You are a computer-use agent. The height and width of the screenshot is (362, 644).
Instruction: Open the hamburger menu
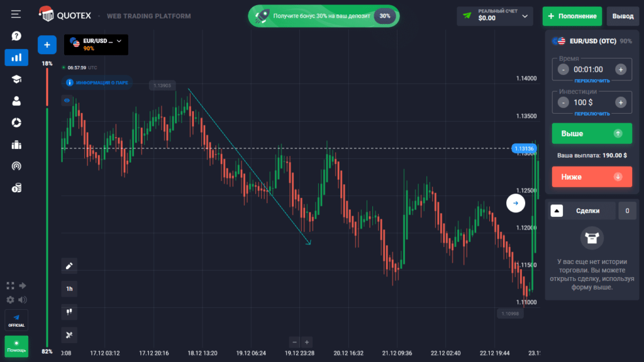tap(16, 14)
